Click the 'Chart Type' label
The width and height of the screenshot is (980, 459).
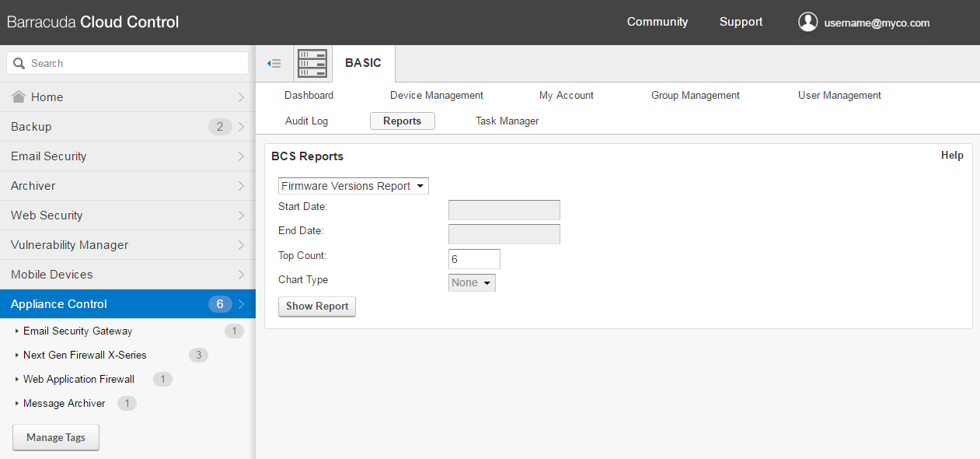click(303, 280)
